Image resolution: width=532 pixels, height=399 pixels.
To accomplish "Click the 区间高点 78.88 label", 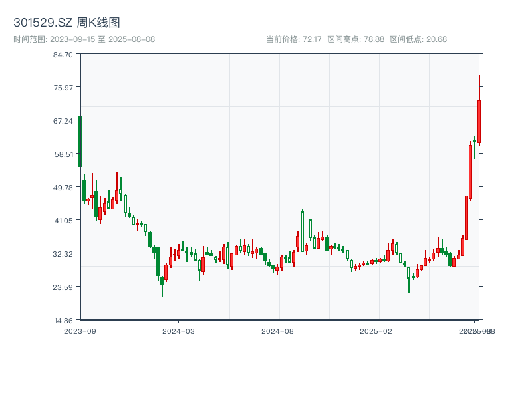I will (x=356, y=39).
